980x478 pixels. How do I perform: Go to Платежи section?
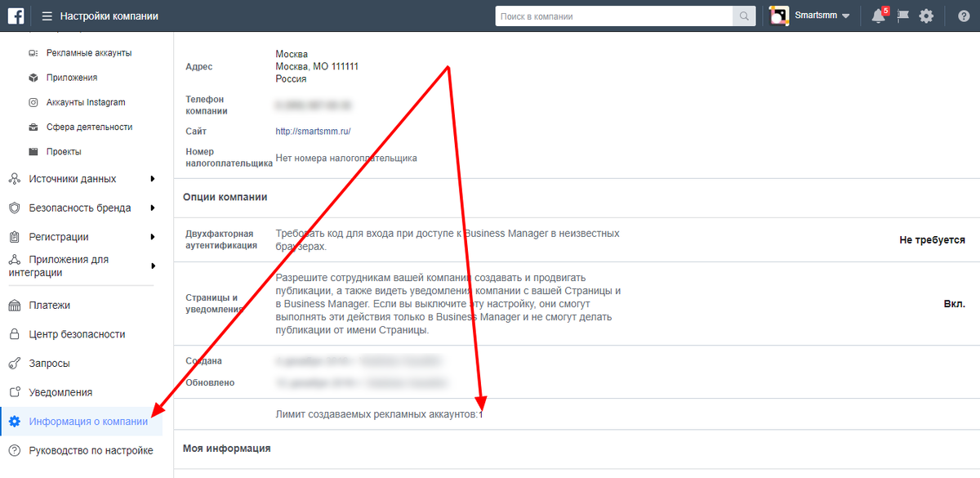coord(50,305)
